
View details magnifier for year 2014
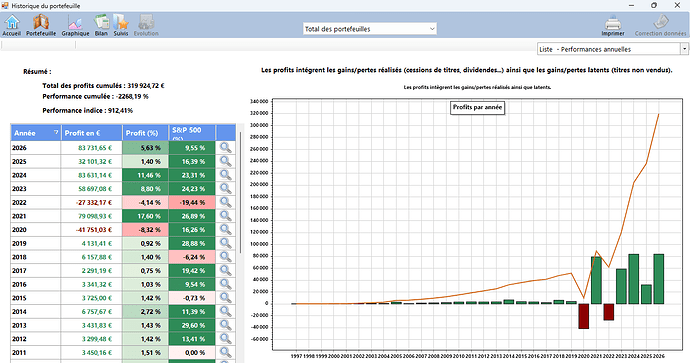tap(226, 312)
